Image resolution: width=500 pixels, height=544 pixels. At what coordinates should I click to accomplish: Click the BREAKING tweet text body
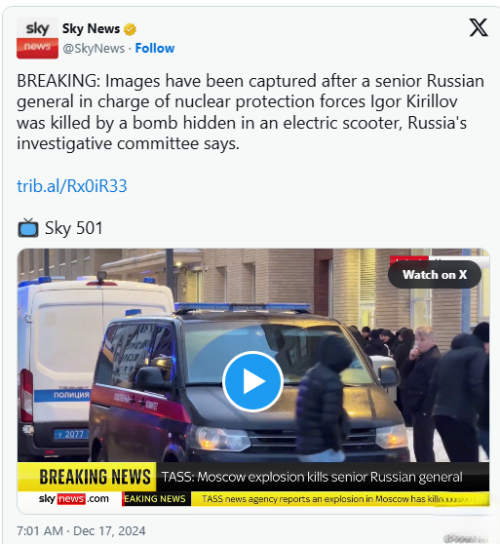coord(250,112)
